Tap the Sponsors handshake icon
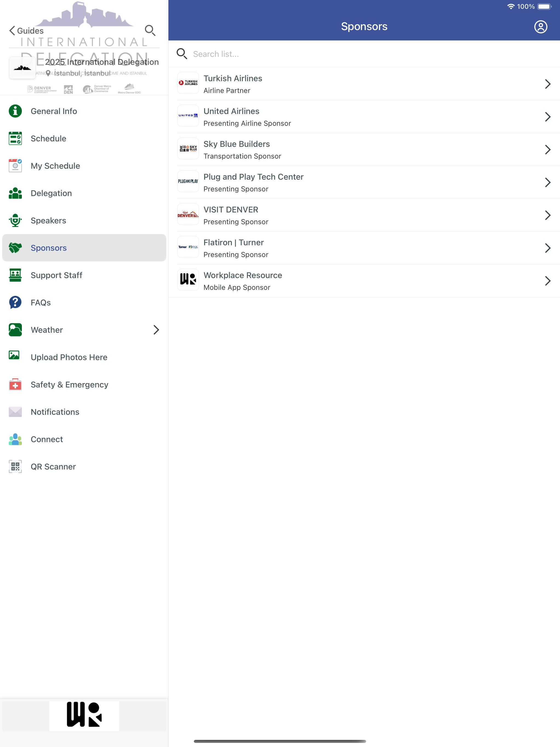 point(15,248)
